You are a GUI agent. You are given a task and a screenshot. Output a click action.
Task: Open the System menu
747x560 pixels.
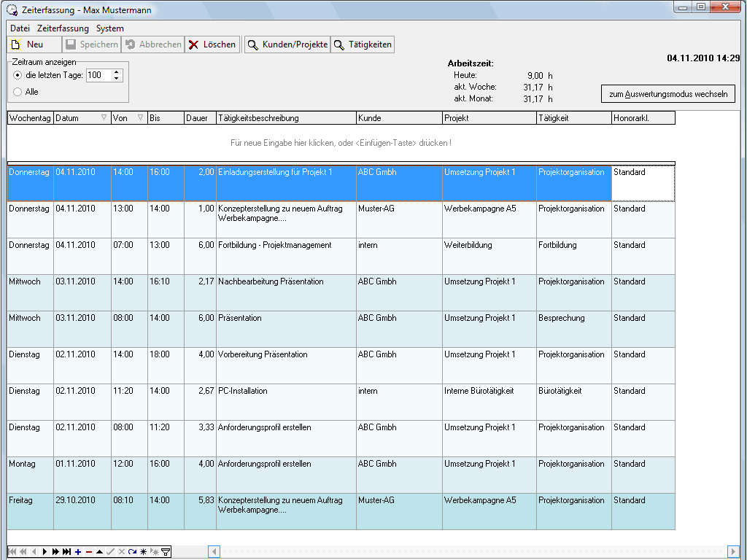point(109,28)
